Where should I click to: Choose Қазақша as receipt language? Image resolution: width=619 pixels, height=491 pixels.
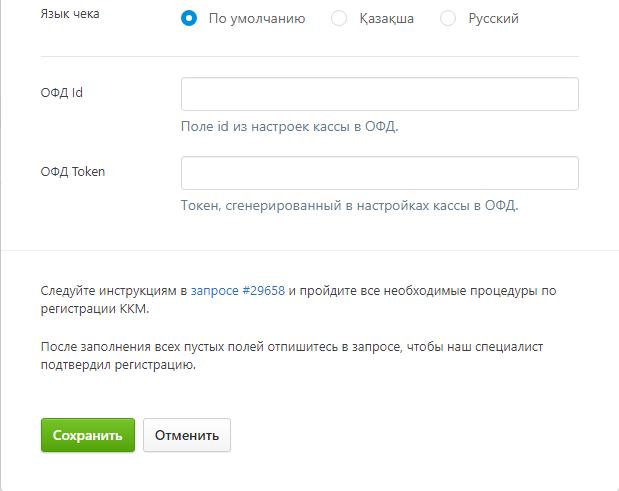[339, 18]
